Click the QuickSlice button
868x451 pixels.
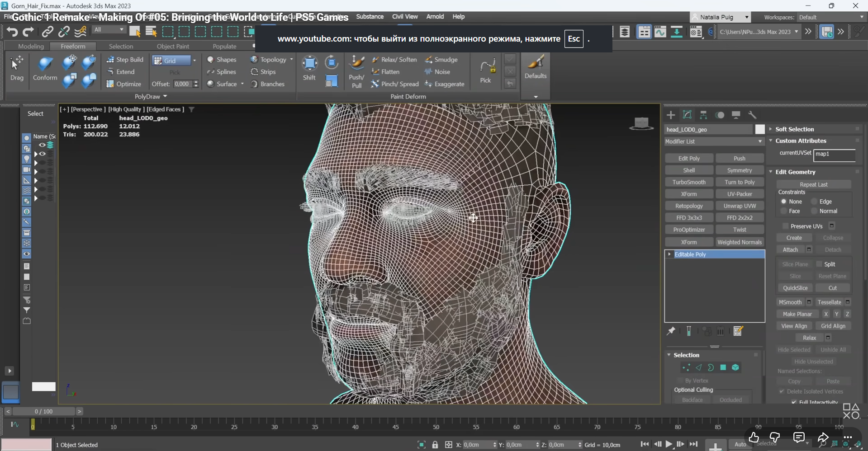click(795, 288)
